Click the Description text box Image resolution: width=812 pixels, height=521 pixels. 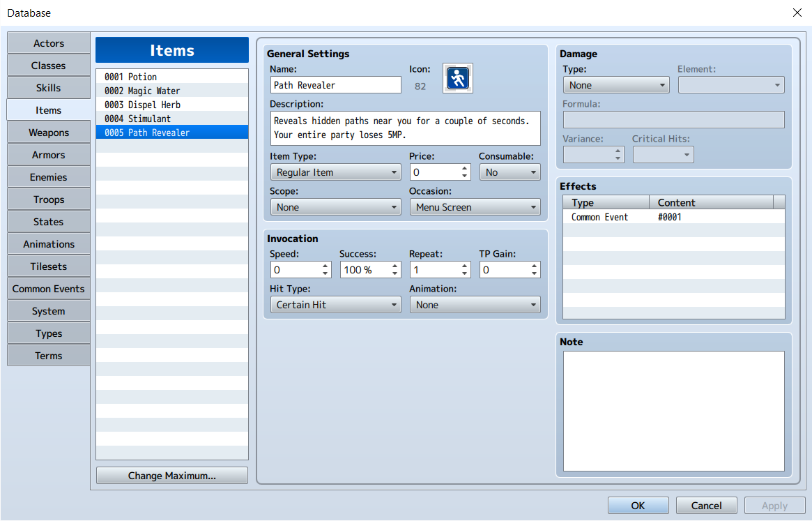(405, 128)
